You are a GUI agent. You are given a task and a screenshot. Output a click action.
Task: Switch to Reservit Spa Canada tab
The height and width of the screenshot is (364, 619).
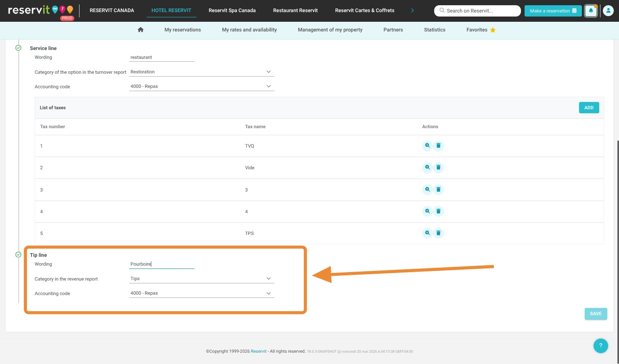(x=232, y=10)
